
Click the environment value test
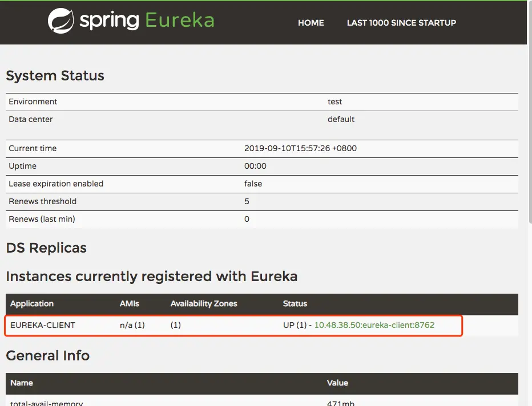[334, 101]
